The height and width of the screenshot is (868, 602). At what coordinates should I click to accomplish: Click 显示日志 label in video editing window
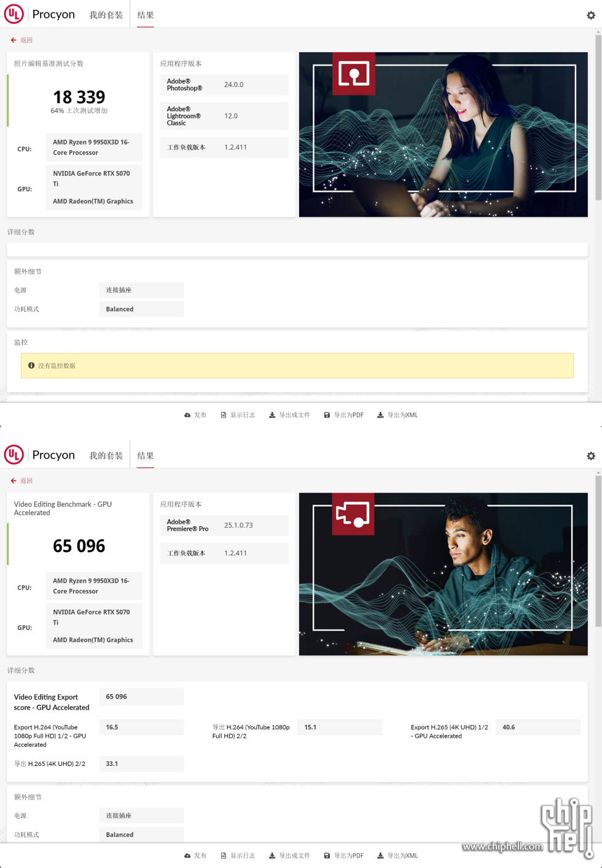[243, 856]
